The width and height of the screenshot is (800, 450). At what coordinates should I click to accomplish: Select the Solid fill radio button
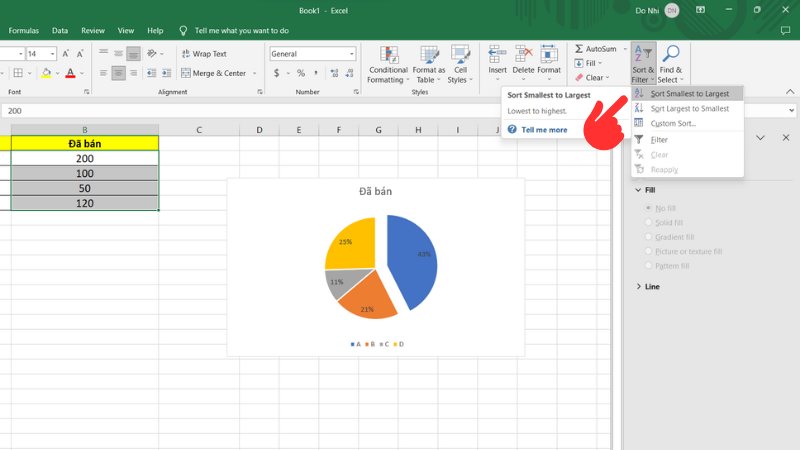coord(647,222)
